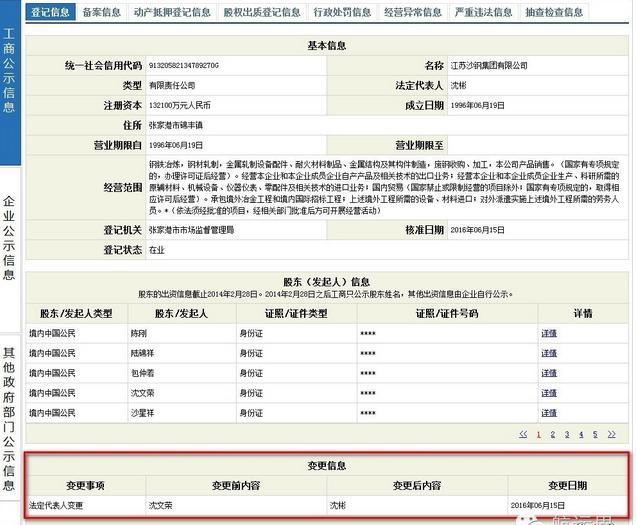Switch to 抽查检查信息 tab
The width and height of the screenshot is (637, 525).
pos(555,13)
